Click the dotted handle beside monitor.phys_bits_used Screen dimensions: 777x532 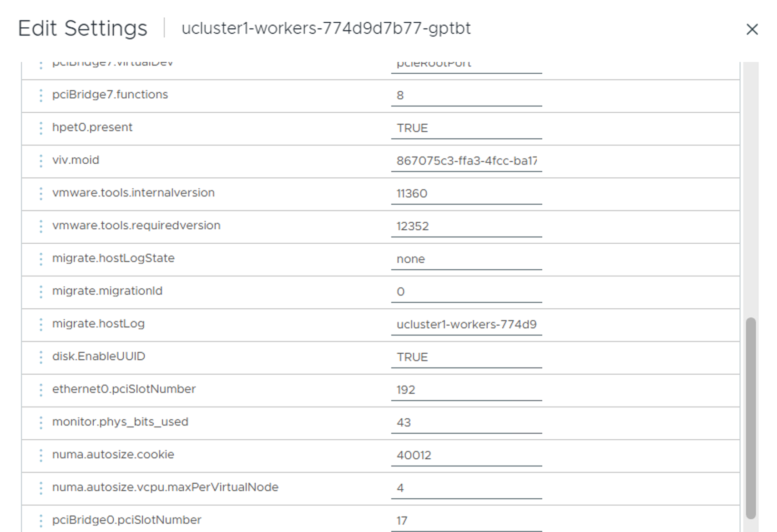pyautogui.click(x=41, y=423)
